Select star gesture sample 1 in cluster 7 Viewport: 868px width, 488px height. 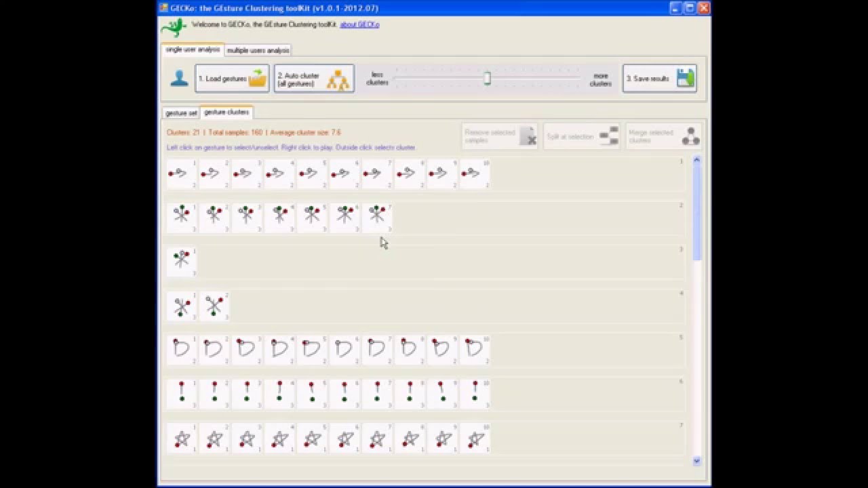(x=181, y=439)
